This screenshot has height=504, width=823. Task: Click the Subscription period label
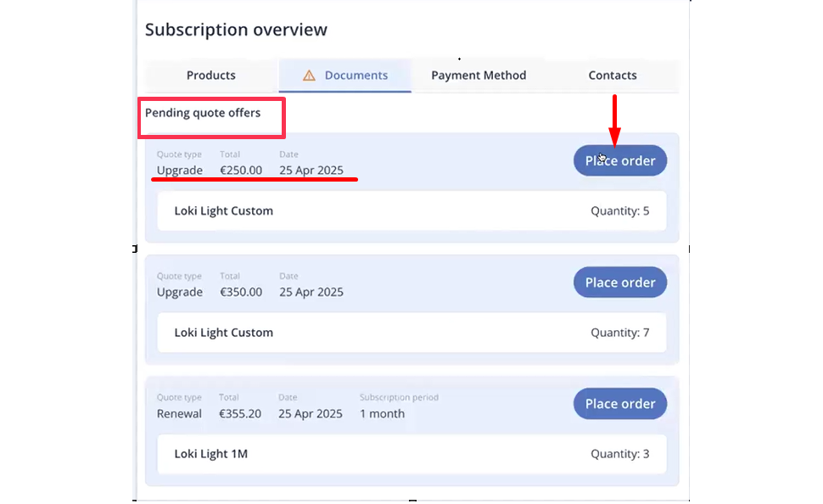point(399,397)
